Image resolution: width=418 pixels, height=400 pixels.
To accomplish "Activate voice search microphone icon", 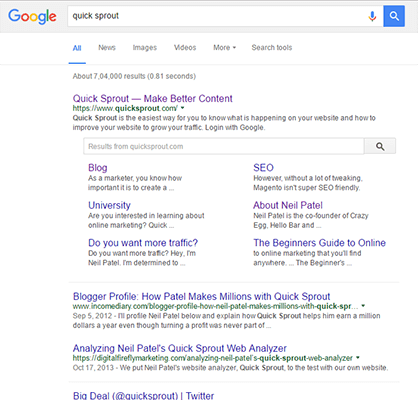I will coord(372,16).
